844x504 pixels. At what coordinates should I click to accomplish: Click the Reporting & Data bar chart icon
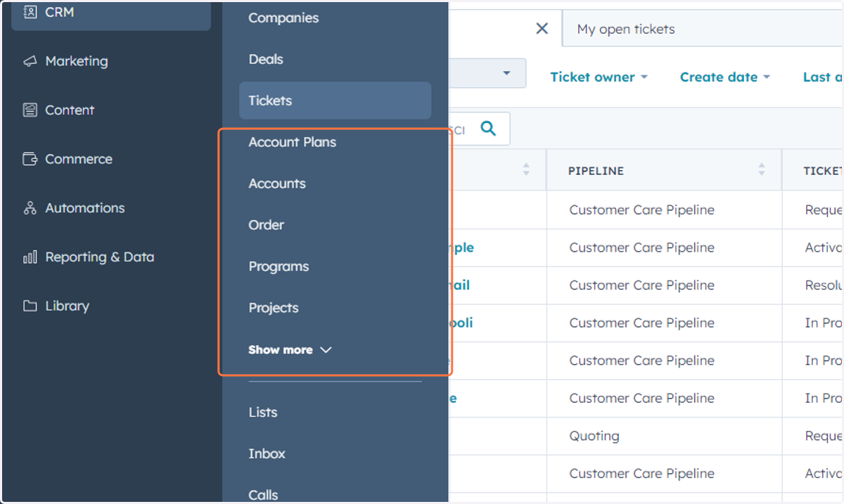(x=30, y=257)
